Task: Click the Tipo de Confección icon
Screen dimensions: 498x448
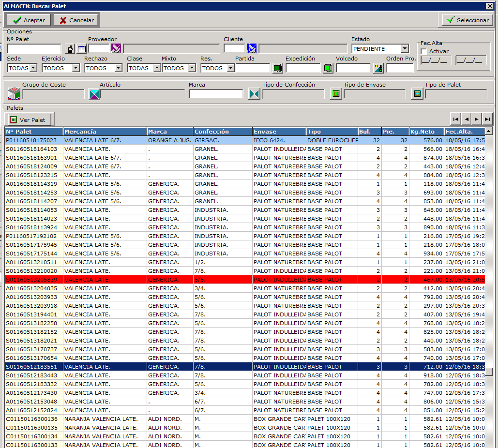Action: click(255, 94)
